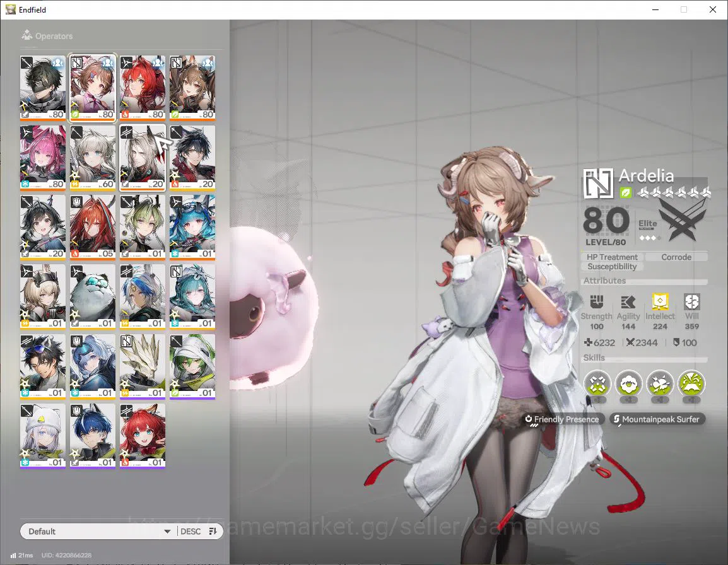
Task: Toggle the DESC sort order button
Action: coord(199,531)
